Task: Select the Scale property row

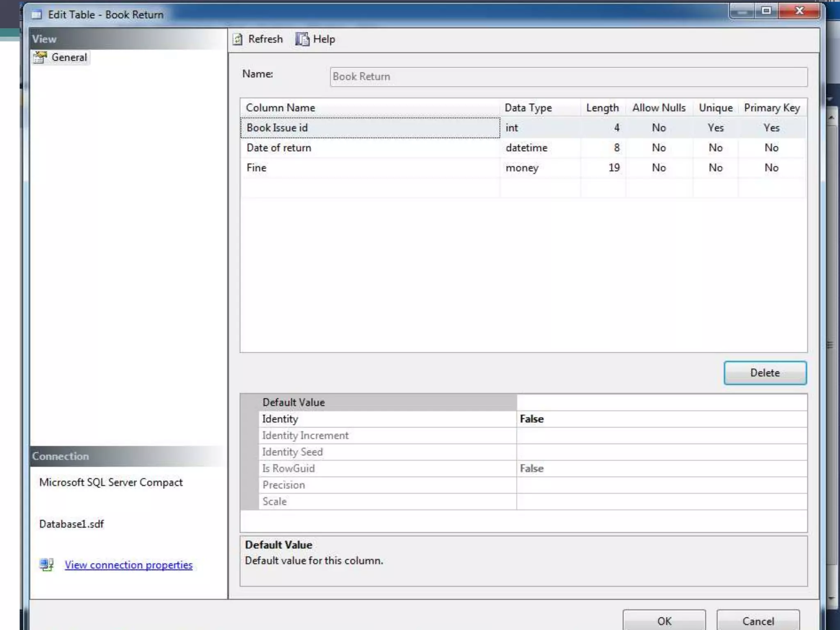Action: tap(388, 502)
